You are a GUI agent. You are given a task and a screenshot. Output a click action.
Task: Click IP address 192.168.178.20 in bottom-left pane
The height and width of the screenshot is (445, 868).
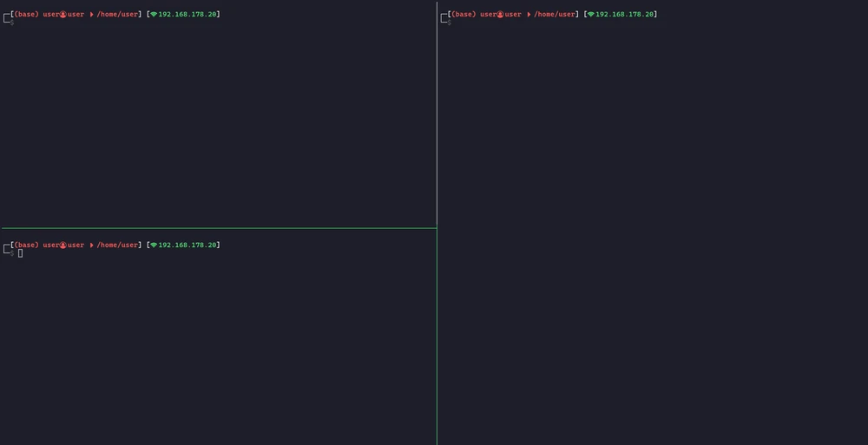[187, 245]
